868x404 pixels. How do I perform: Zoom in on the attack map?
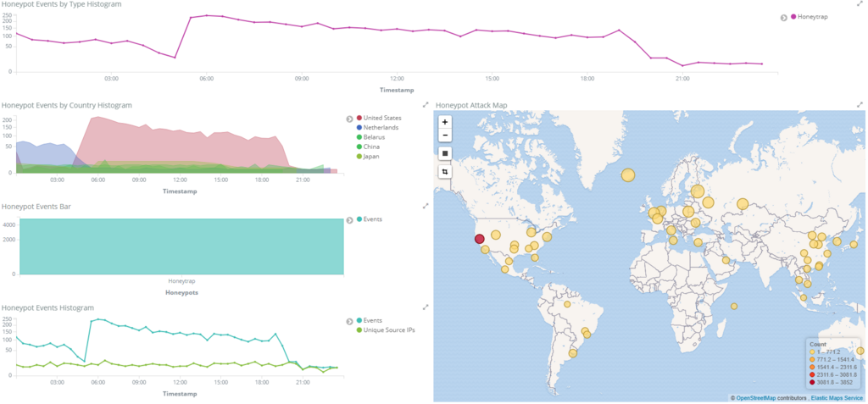[x=445, y=122]
